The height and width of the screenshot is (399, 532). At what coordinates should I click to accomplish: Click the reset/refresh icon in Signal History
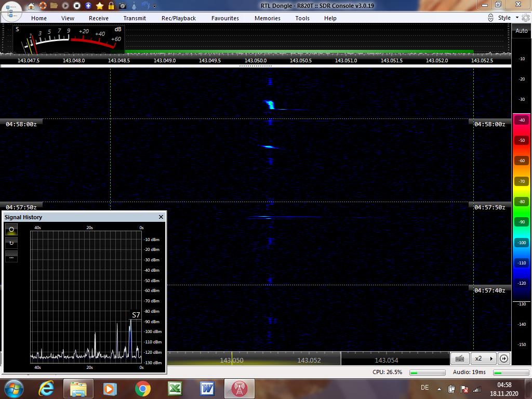(x=11, y=243)
